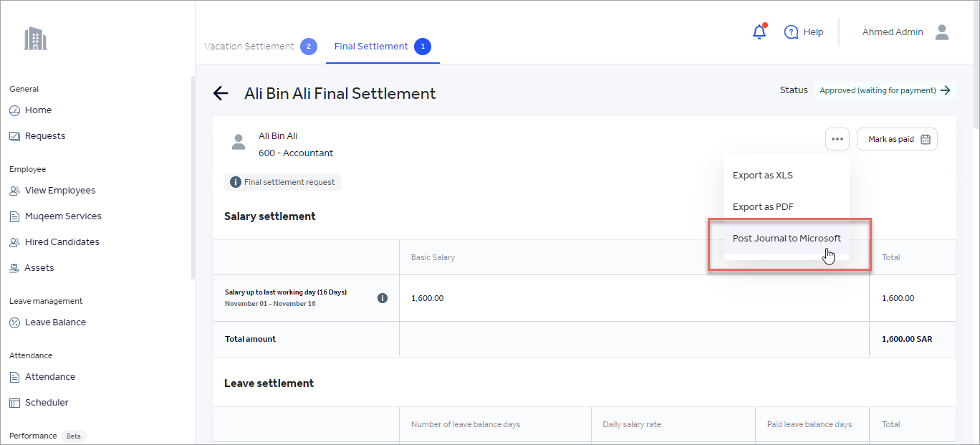Click the sidebar vertical scrollbar
Image resolution: width=980 pixels, height=445 pixels.
point(192,179)
